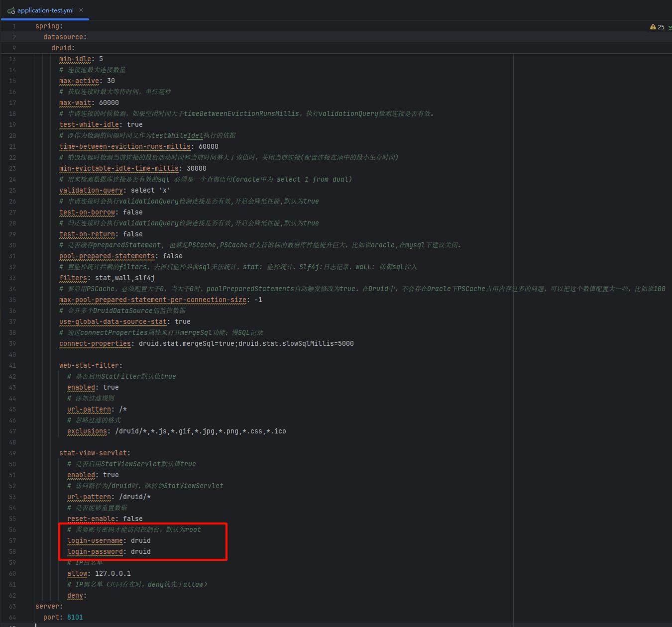Click the X icon to close application-test.yml
This screenshot has height=627, width=672.
click(x=81, y=9)
